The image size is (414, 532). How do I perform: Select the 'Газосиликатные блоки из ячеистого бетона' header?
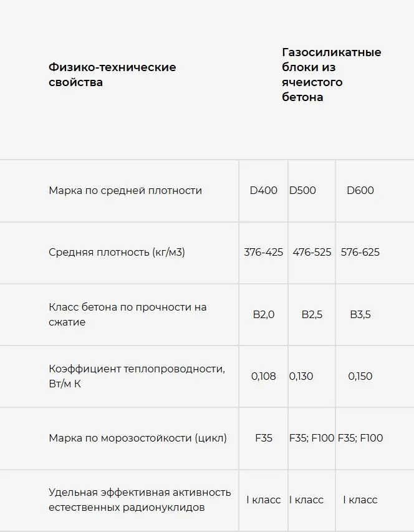tap(331, 75)
